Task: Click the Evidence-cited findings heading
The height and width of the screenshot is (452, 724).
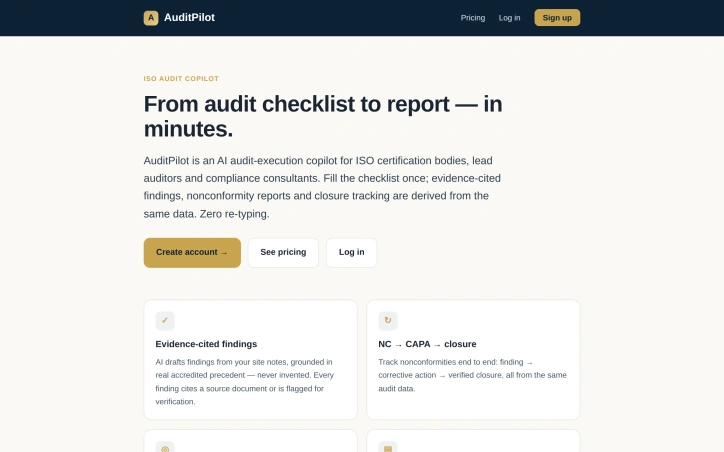Action: point(206,344)
